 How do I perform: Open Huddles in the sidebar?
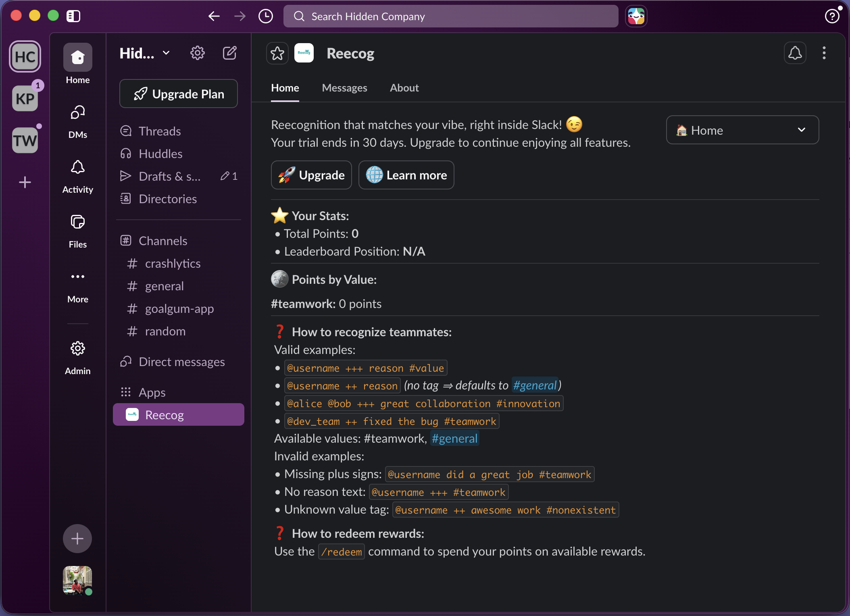click(x=179, y=154)
